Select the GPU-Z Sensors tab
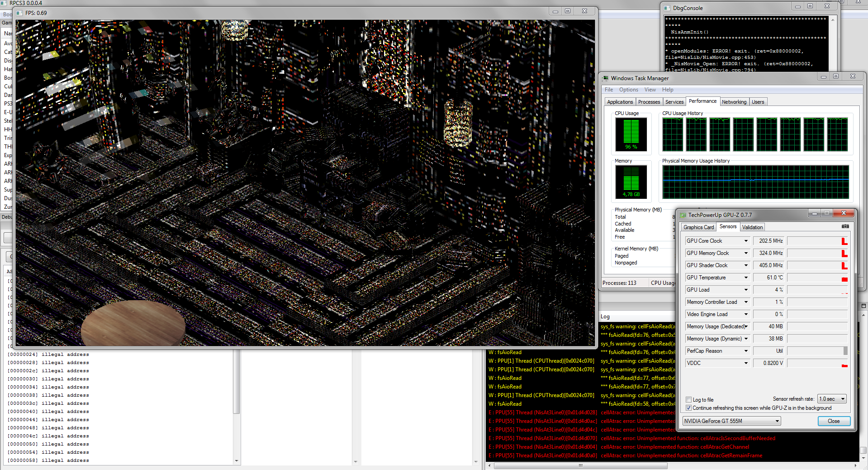Screen dimensions: 868x470 [728, 226]
